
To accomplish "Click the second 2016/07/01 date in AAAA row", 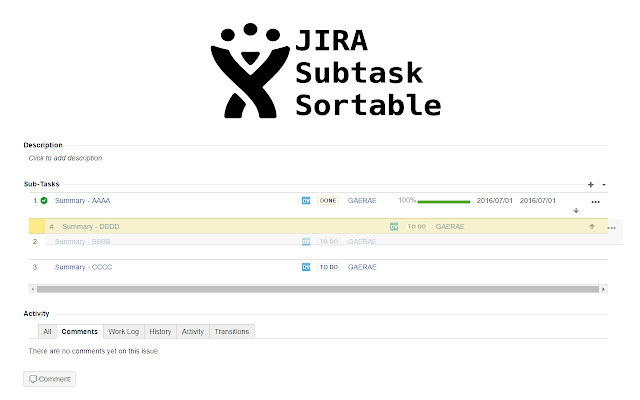I will click(x=538, y=200).
